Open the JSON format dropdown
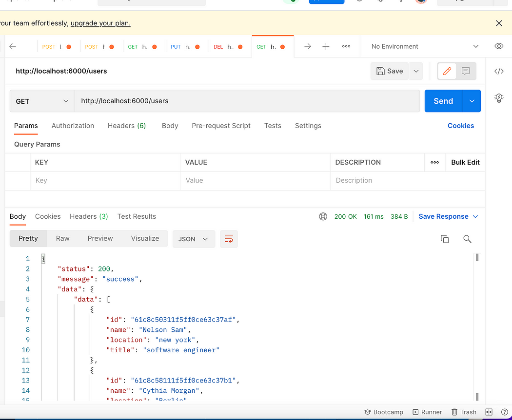Viewport: 512px width, 420px height. (x=194, y=239)
